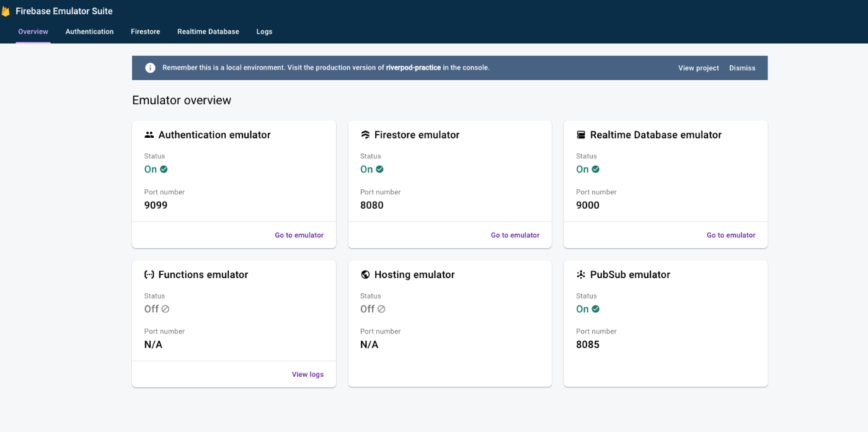Click port number 9099
The width and height of the screenshot is (868, 432).
pos(156,205)
